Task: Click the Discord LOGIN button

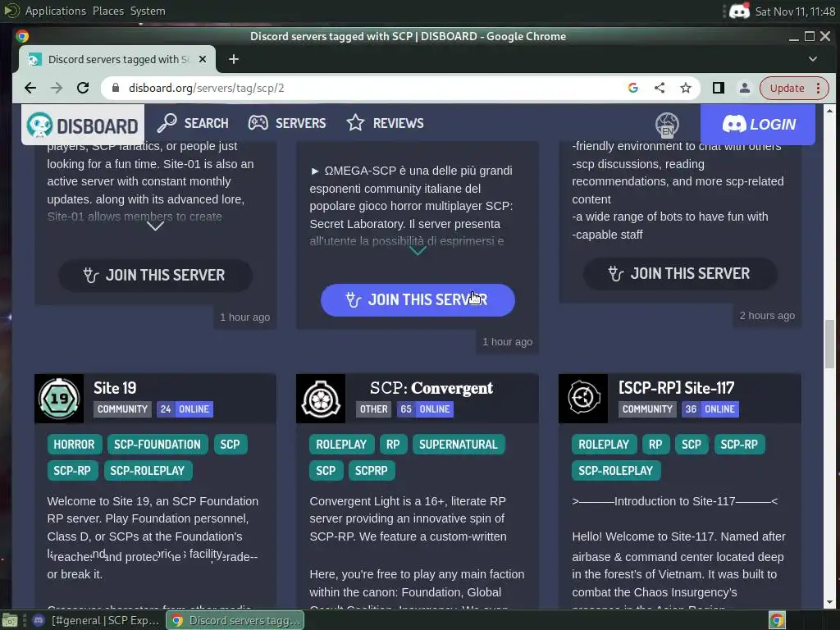Action: coord(758,125)
